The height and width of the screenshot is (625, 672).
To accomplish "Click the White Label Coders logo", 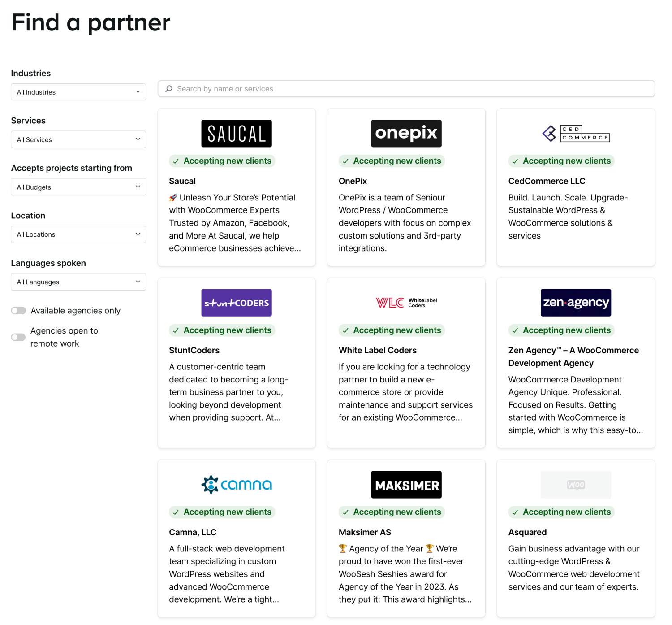I will 406,303.
